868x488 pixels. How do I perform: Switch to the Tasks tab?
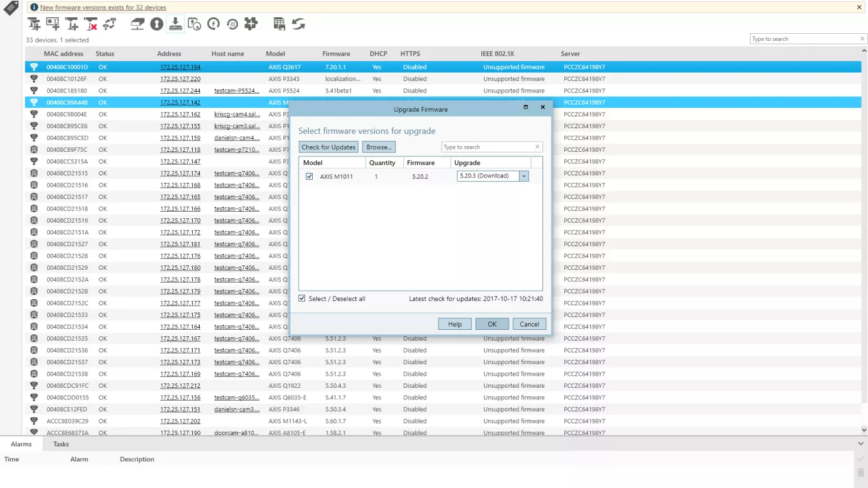[x=61, y=444]
